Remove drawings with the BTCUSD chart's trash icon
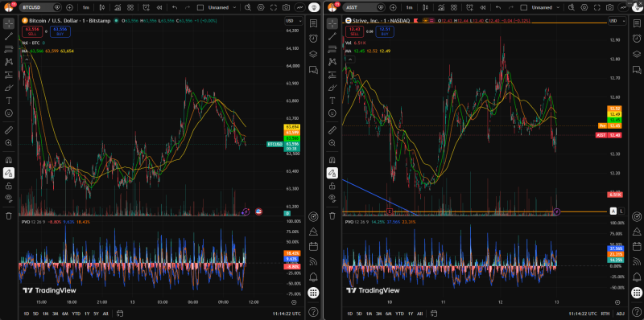Viewport: 644px width, 320px height. pos(9,215)
